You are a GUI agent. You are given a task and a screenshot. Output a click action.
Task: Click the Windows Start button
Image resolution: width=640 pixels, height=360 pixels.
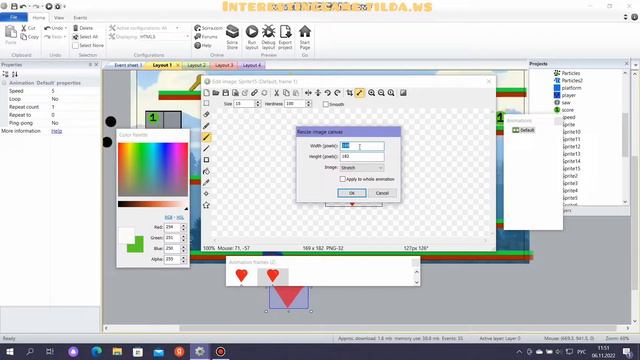[x=9, y=351]
